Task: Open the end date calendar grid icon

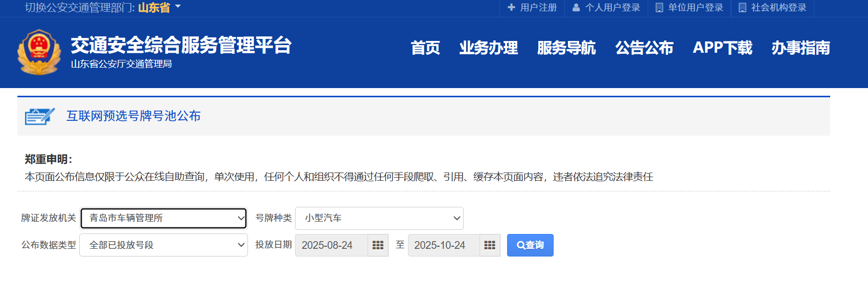Action: coord(490,245)
